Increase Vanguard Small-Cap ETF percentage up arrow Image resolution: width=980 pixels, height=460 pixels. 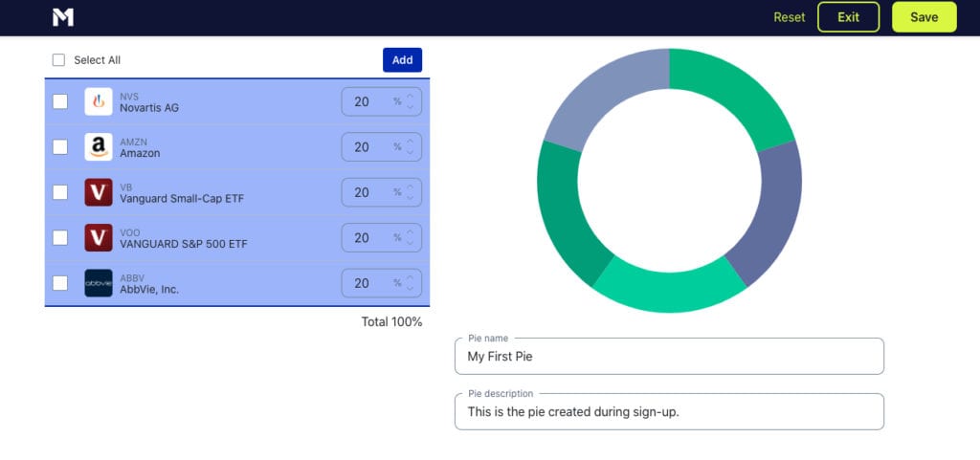point(410,187)
